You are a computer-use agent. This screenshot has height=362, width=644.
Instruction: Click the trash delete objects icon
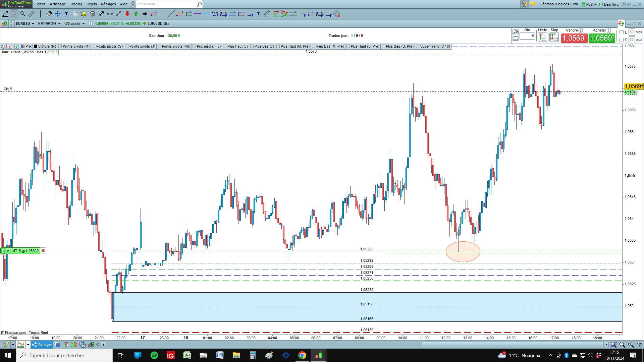coord(93,14)
